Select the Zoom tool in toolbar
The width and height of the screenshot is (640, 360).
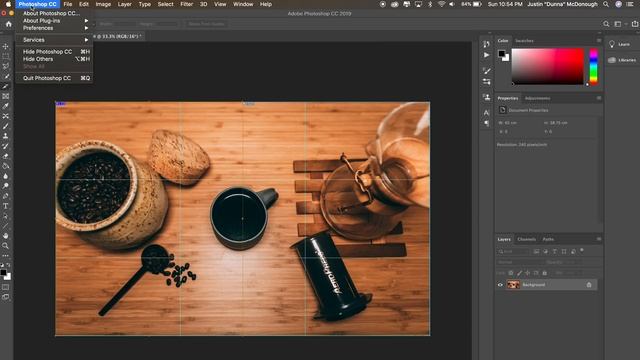(x=6, y=246)
